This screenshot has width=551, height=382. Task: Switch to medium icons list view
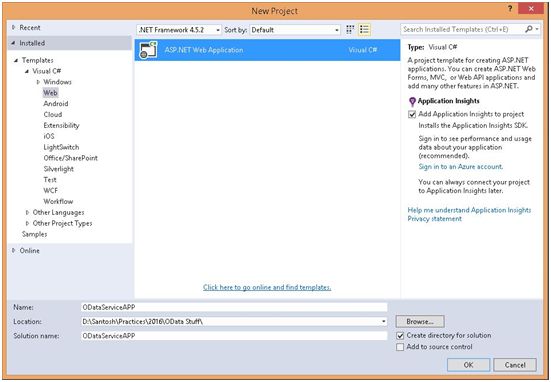pyautogui.click(x=364, y=30)
